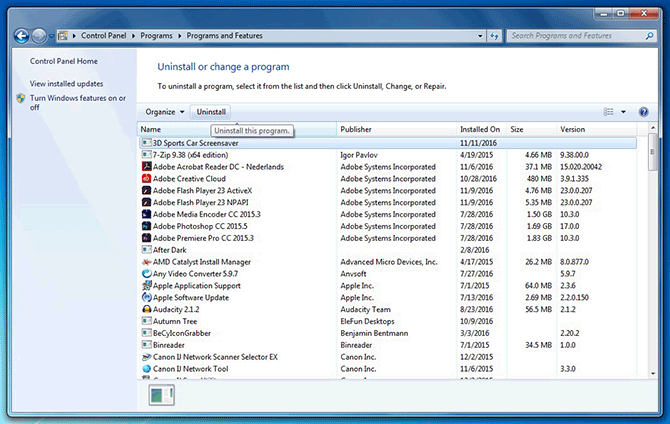
Task: Click the Audacity headphones icon
Action: [x=147, y=309]
